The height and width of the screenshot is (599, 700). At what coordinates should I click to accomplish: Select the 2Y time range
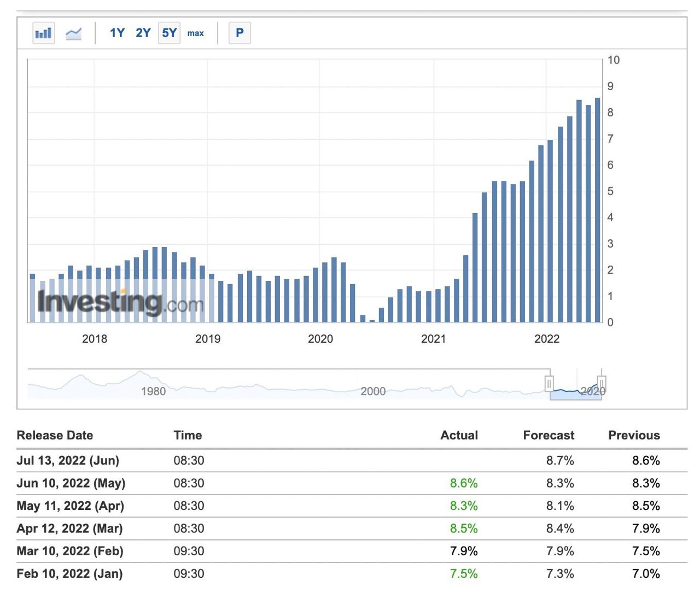click(x=143, y=33)
